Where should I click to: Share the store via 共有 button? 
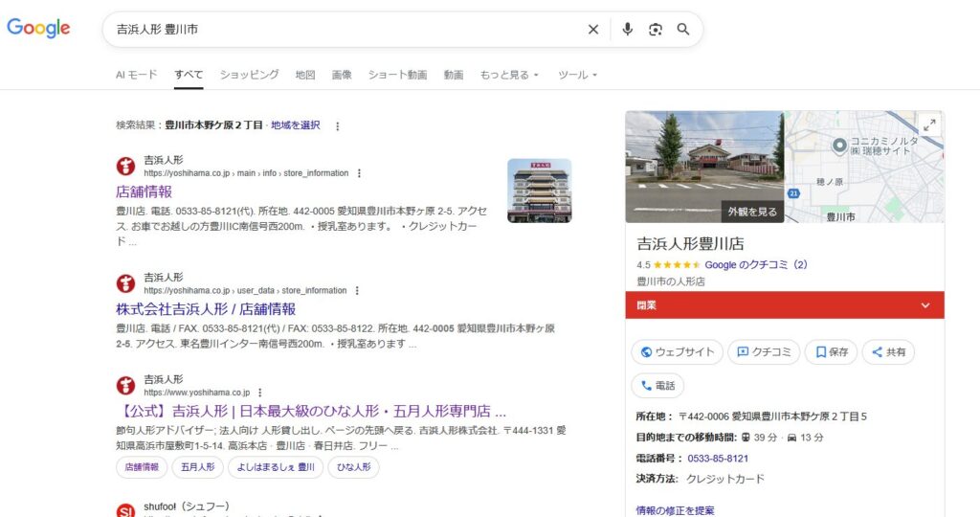(888, 352)
